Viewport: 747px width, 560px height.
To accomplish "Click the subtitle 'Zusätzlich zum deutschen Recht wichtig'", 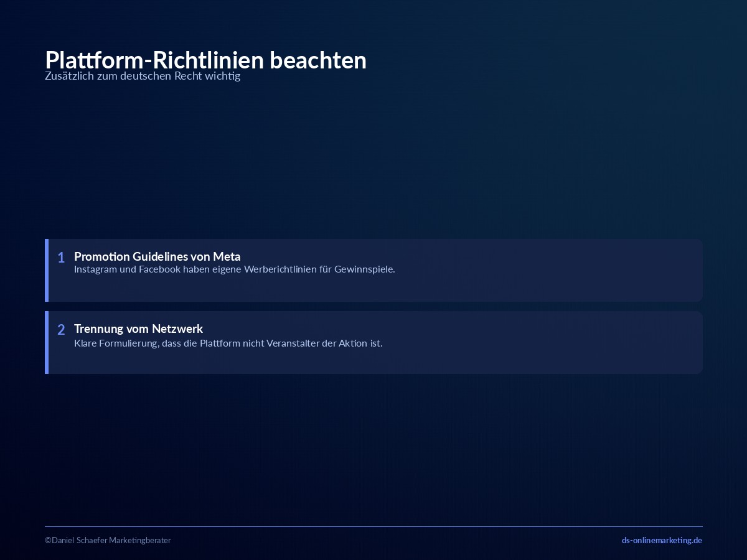I will coord(143,76).
